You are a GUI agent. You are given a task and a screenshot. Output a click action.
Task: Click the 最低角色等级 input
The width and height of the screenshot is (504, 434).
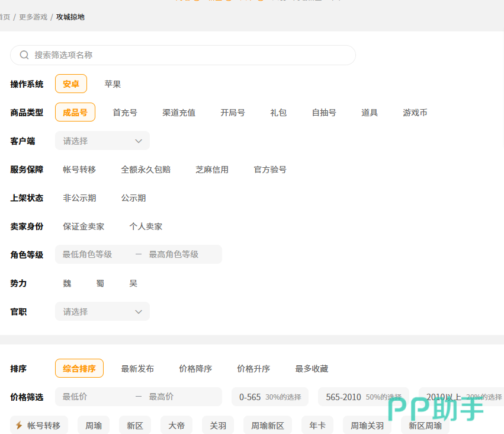95,255
